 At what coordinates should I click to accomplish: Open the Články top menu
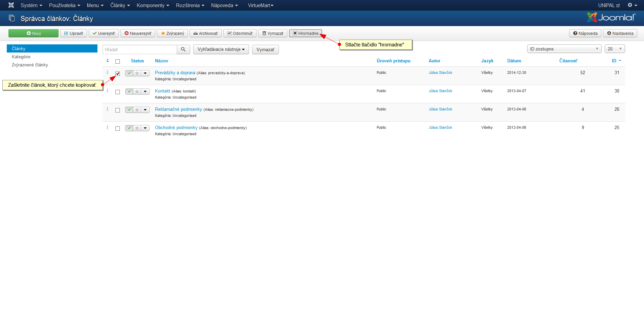120,5
